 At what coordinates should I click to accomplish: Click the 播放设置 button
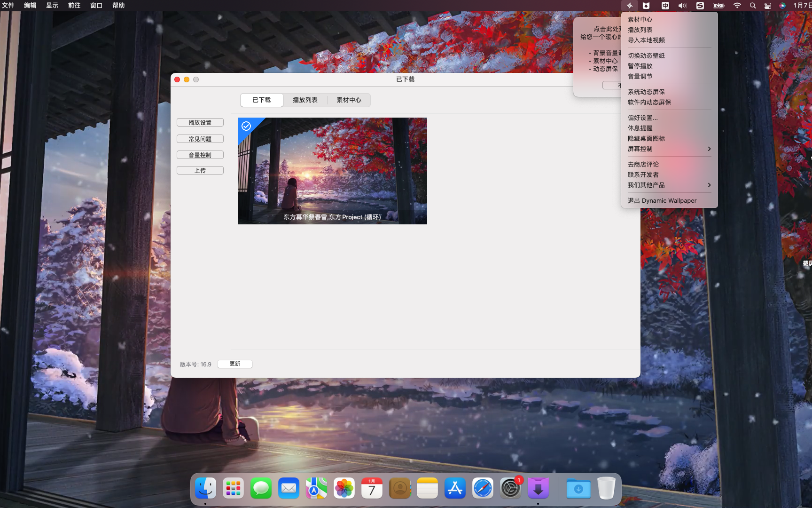click(x=200, y=123)
